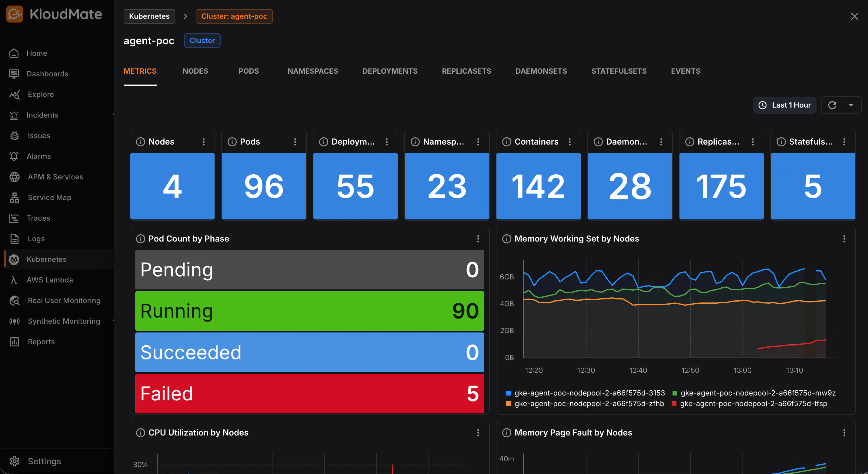Open the Namespaces card options menu
Image resolution: width=868 pixels, height=474 pixels.
click(478, 142)
